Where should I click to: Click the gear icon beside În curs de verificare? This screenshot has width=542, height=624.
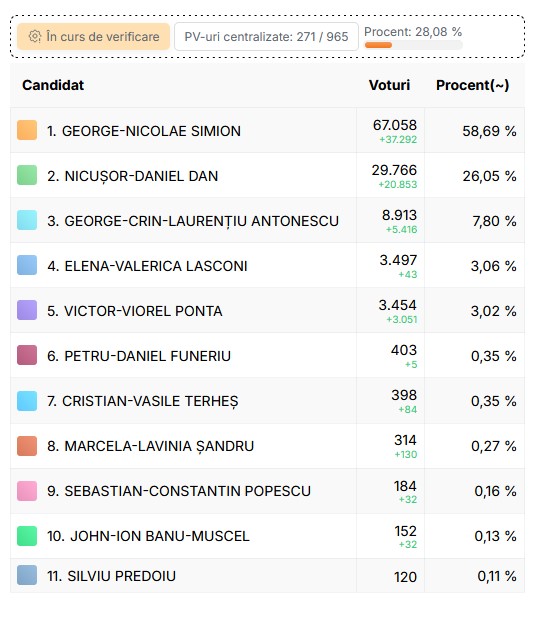tap(35, 37)
